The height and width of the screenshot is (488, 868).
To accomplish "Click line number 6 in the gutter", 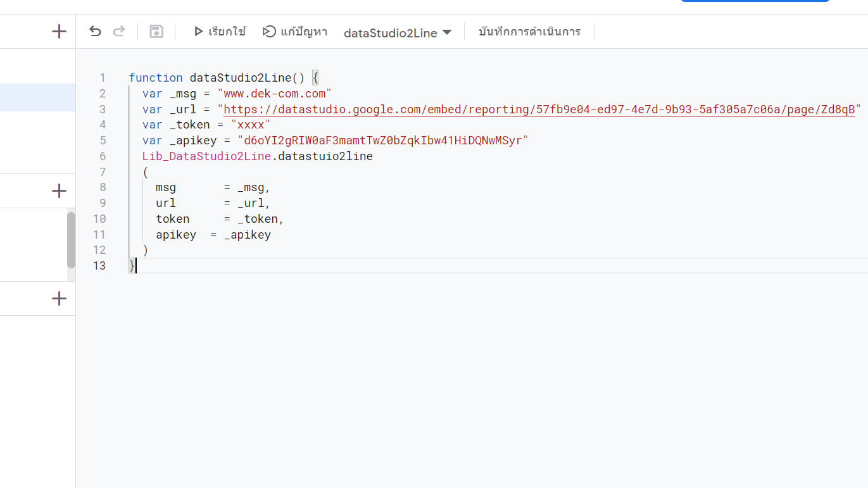I will point(102,156).
